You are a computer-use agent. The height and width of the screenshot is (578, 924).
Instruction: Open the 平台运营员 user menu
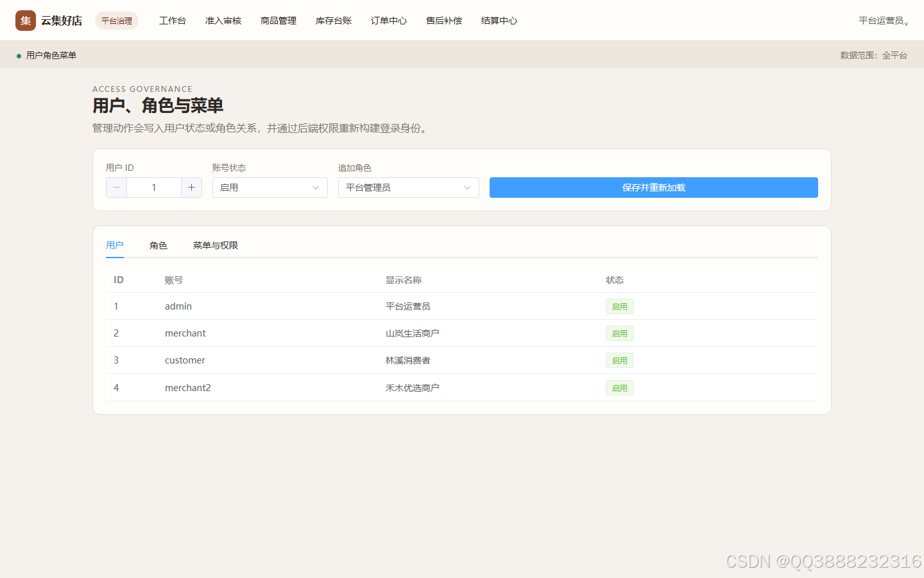[884, 21]
